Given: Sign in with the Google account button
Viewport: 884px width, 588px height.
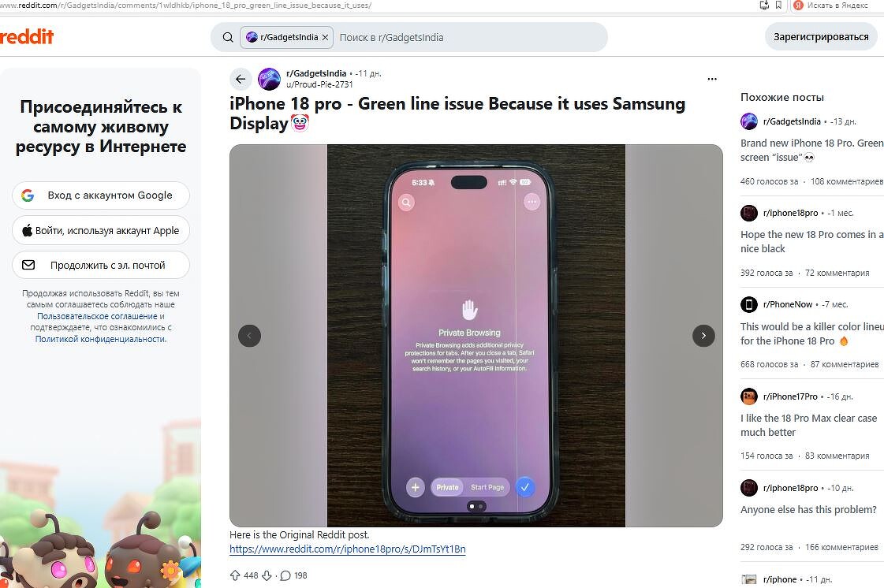Looking at the screenshot, I should [101, 195].
